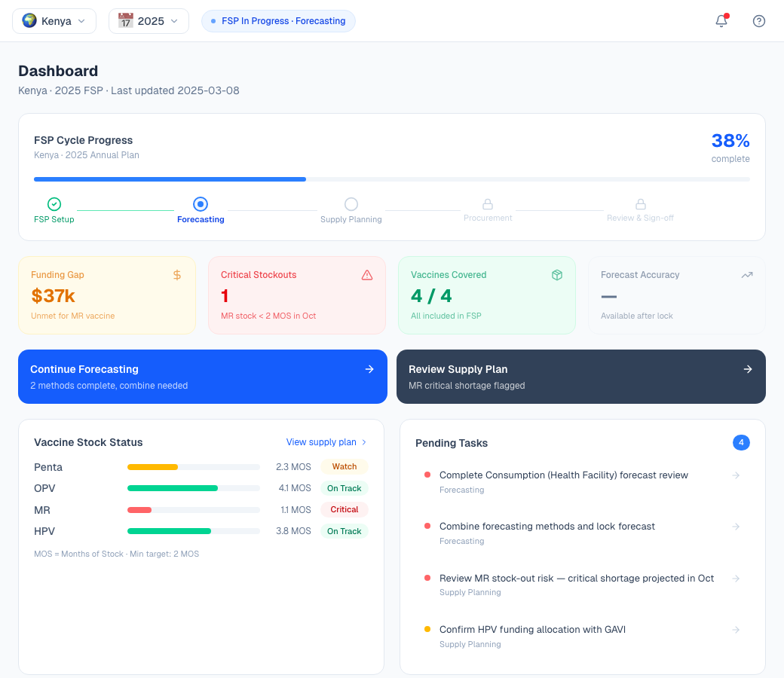Click the 3.8 MOS value

(293, 531)
